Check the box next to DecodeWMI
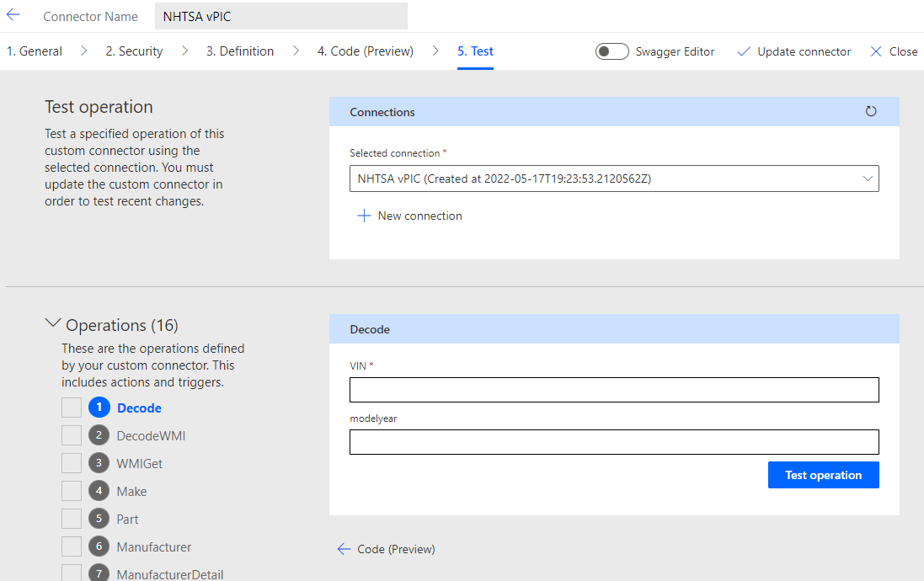924x581 pixels. pos(72,435)
